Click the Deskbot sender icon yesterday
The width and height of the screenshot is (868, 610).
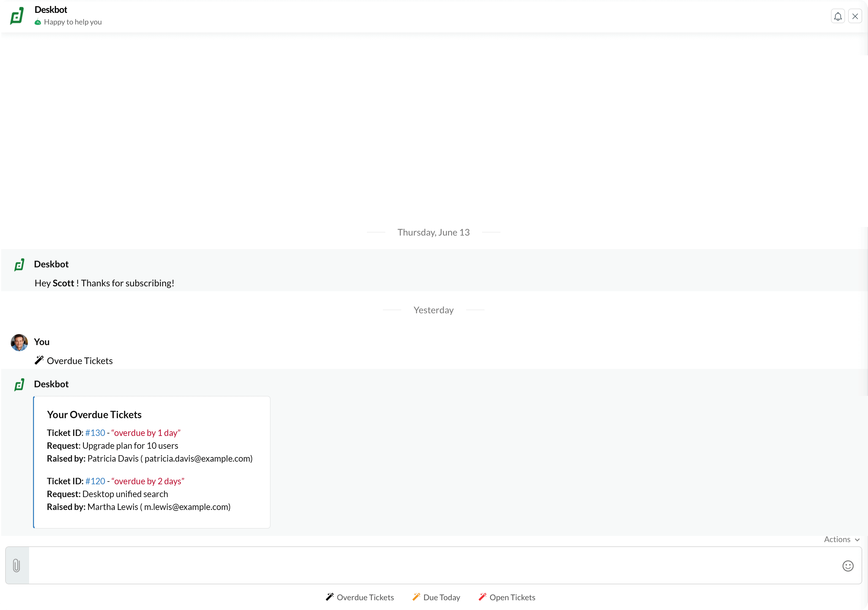19,384
